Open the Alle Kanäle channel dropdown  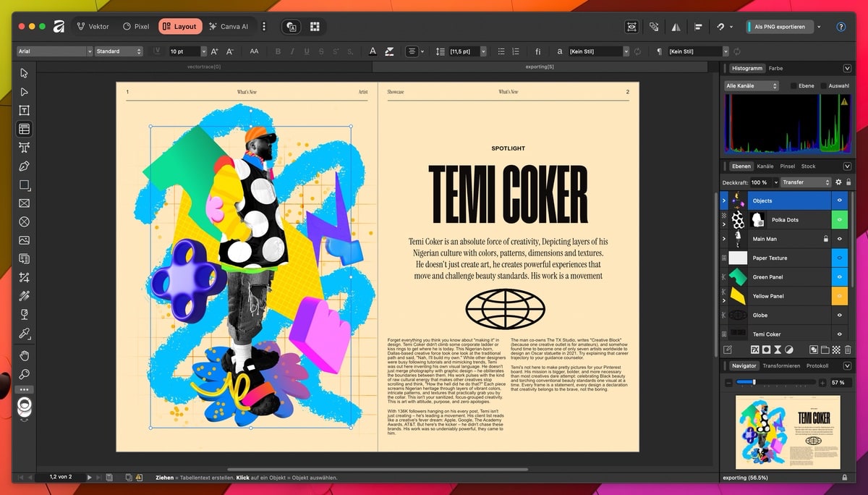tap(751, 86)
